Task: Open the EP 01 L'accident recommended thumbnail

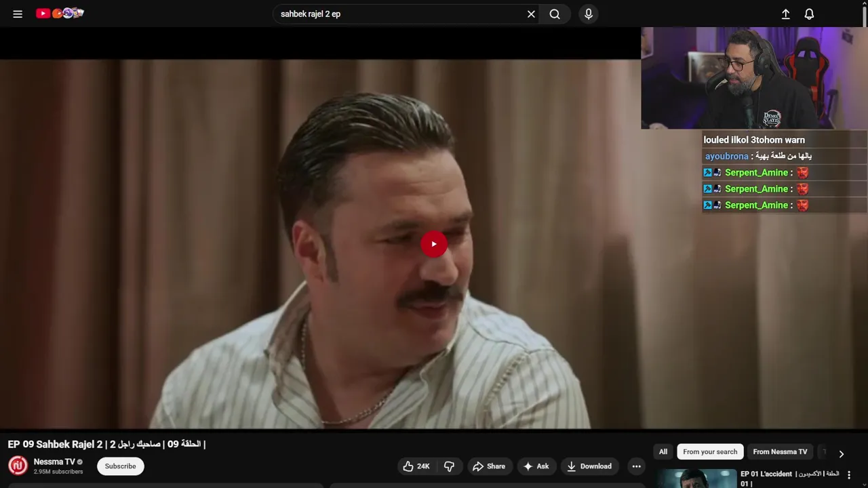Action: [696, 479]
